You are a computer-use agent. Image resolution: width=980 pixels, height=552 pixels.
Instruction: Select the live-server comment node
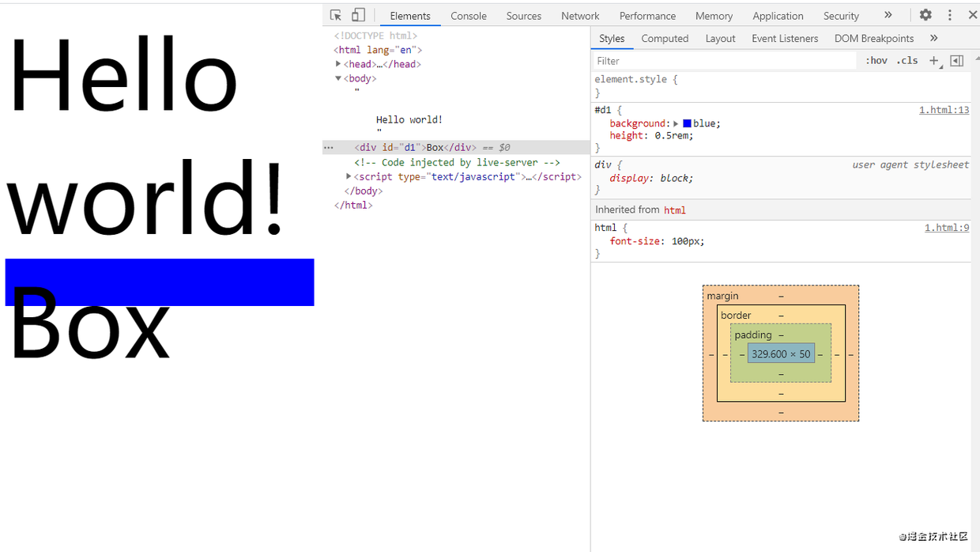click(457, 162)
